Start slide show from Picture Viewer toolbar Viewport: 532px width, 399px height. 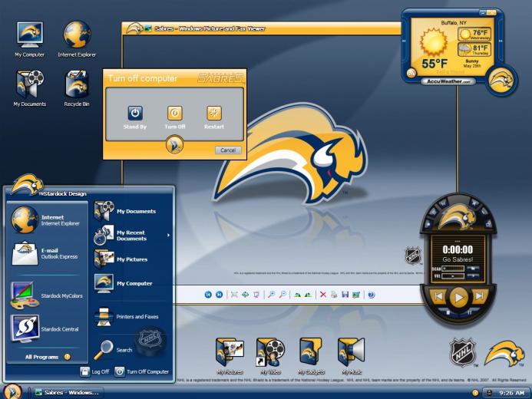pos(256,295)
